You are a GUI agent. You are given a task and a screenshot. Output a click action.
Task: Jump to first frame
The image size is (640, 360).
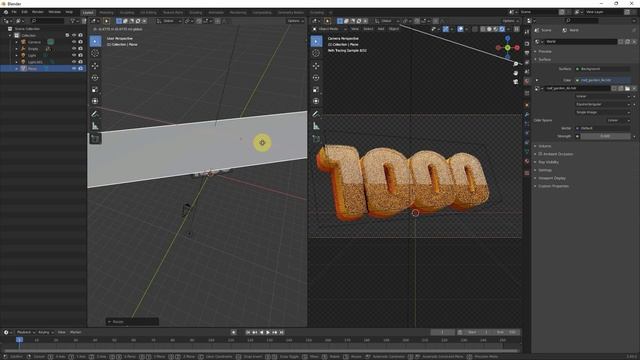click(248, 332)
